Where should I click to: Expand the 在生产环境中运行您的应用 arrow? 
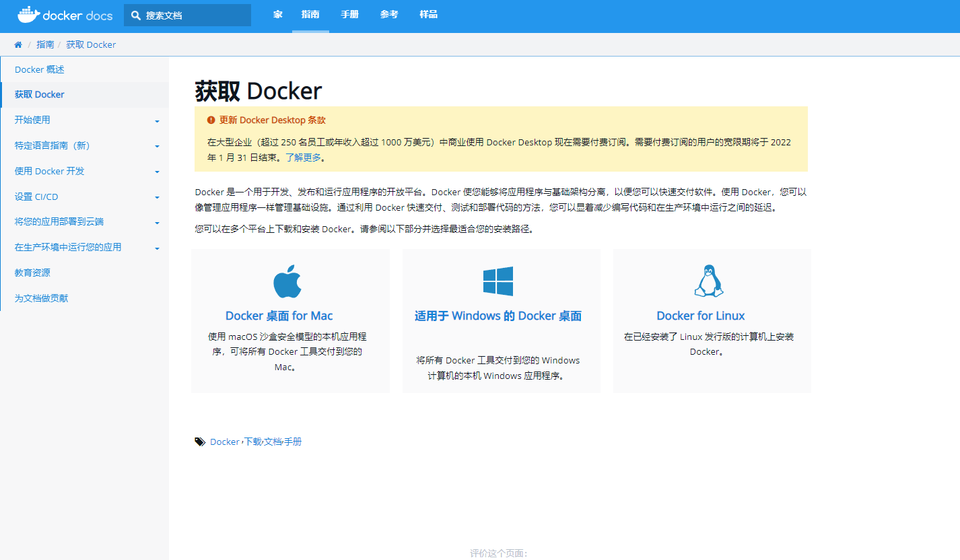157,248
